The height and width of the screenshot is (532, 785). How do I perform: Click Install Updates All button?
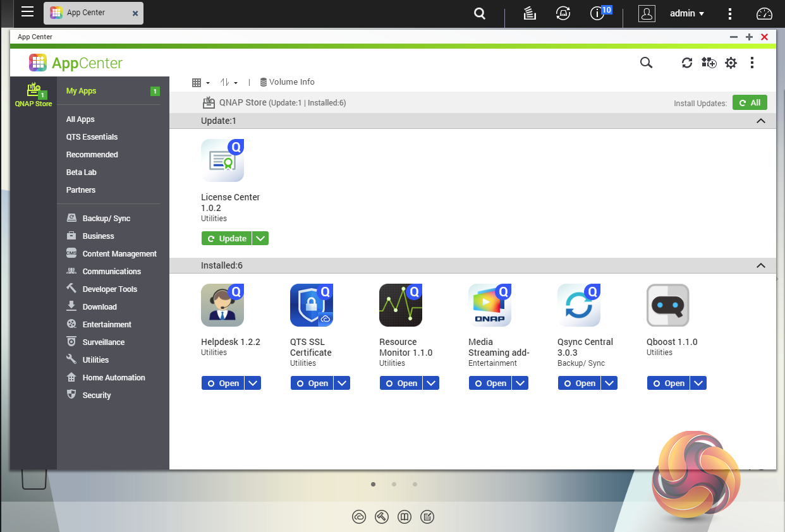click(x=750, y=102)
